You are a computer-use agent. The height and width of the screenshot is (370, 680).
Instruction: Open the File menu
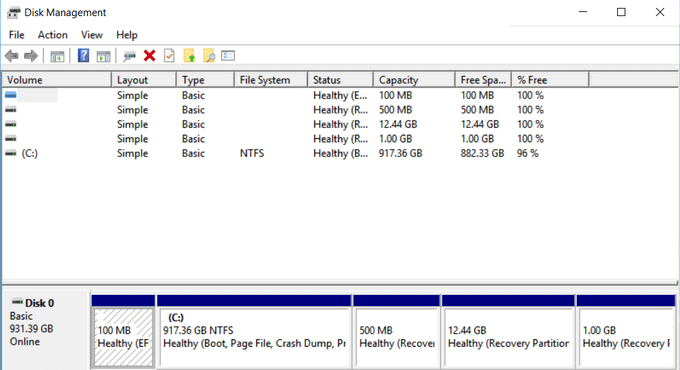16,35
